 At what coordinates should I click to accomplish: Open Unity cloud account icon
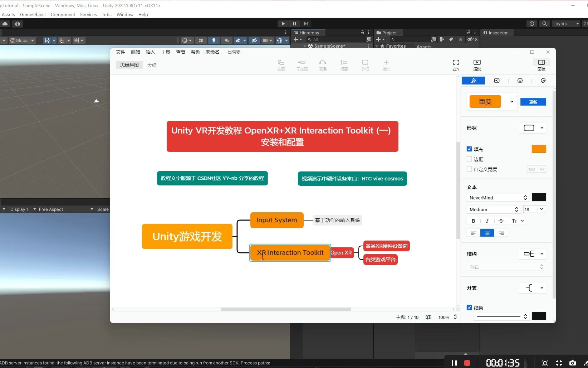5,24
